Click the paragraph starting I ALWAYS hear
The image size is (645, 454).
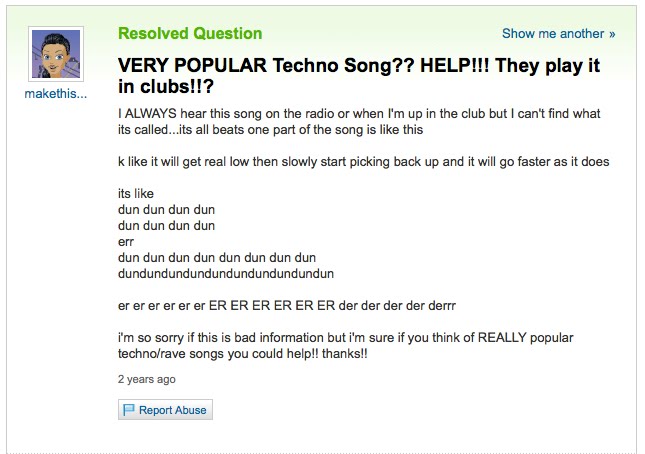(360, 123)
